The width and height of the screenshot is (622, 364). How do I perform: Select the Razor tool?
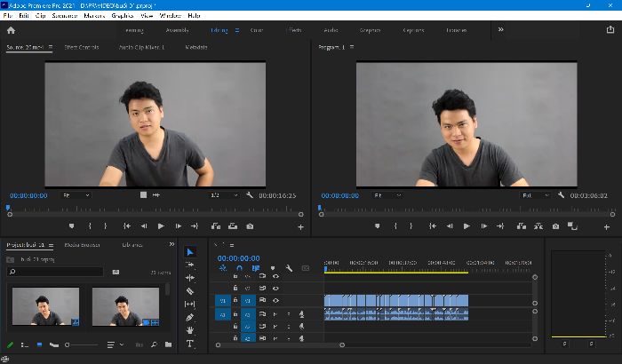point(190,291)
